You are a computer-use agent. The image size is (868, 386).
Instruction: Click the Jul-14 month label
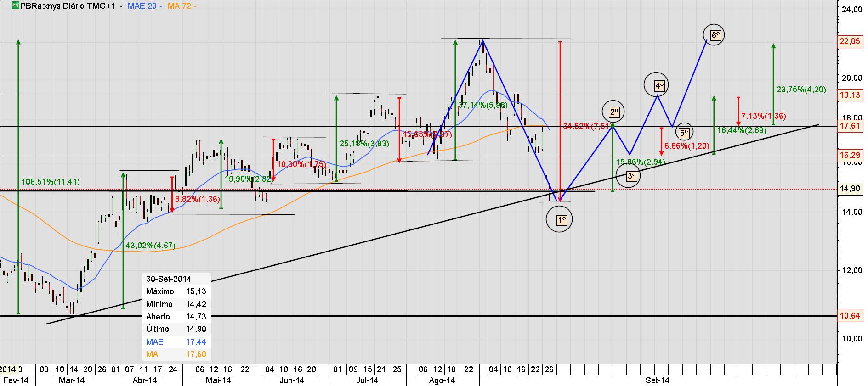point(367,380)
